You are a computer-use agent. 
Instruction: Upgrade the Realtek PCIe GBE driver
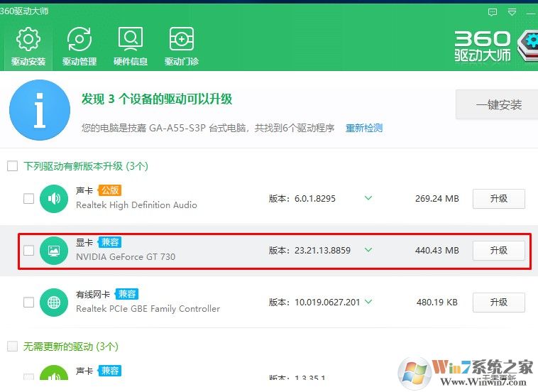(x=499, y=303)
